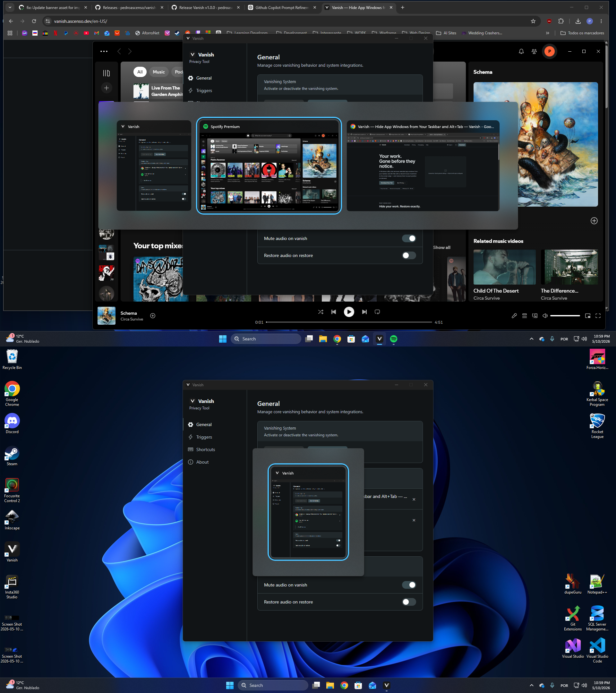This screenshot has height=693, width=616.
Task: Play the song with Spotify play button
Action: pos(349,312)
